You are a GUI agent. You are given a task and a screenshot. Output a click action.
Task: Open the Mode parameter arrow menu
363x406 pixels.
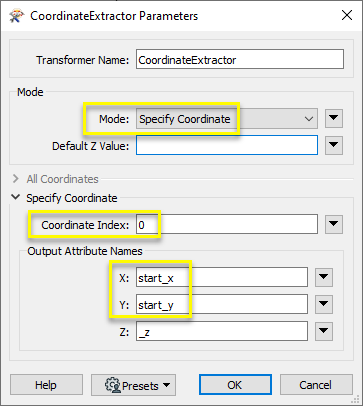(334, 118)
